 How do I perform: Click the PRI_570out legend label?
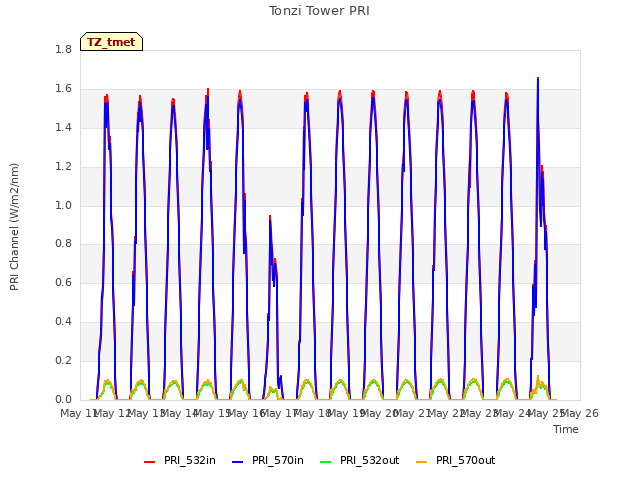coord(465,460)
